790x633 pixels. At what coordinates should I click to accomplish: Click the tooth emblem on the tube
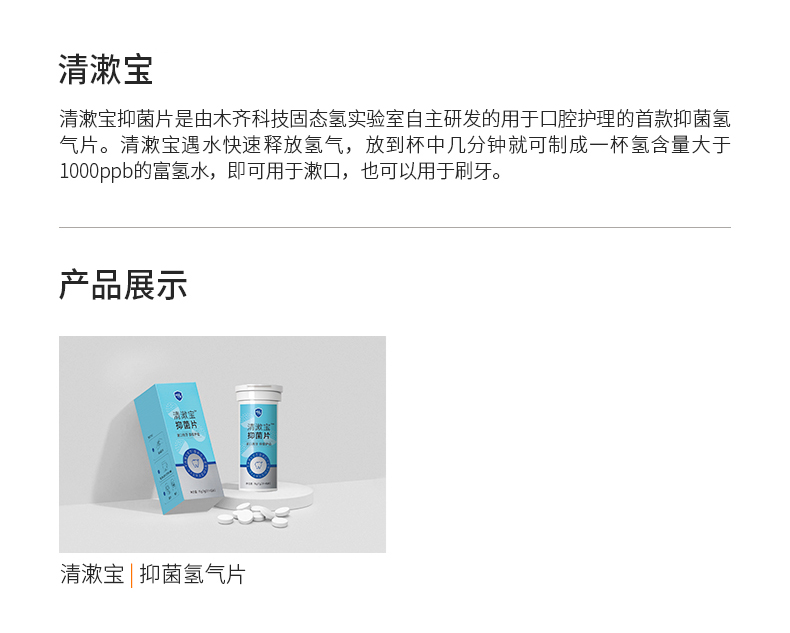pos(259,466)
